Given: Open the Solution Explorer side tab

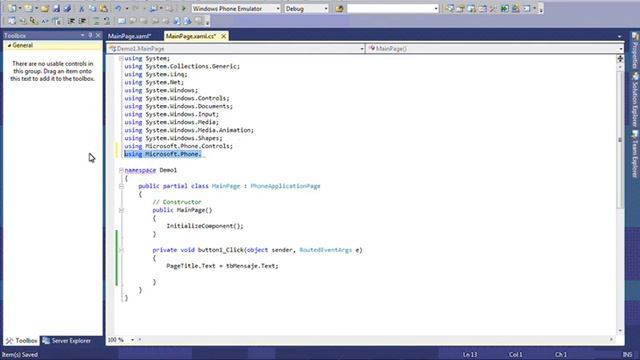Looking at the screenshot, I should 635,100.
